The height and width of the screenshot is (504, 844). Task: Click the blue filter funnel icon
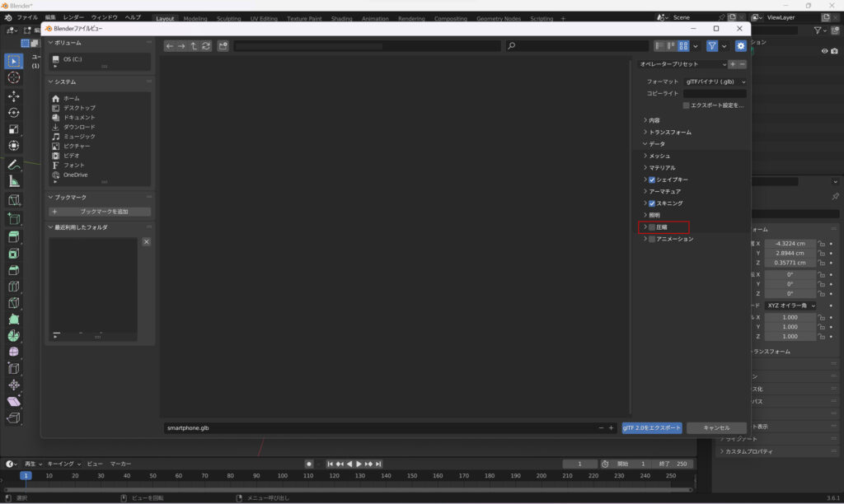tap(712, 46)
